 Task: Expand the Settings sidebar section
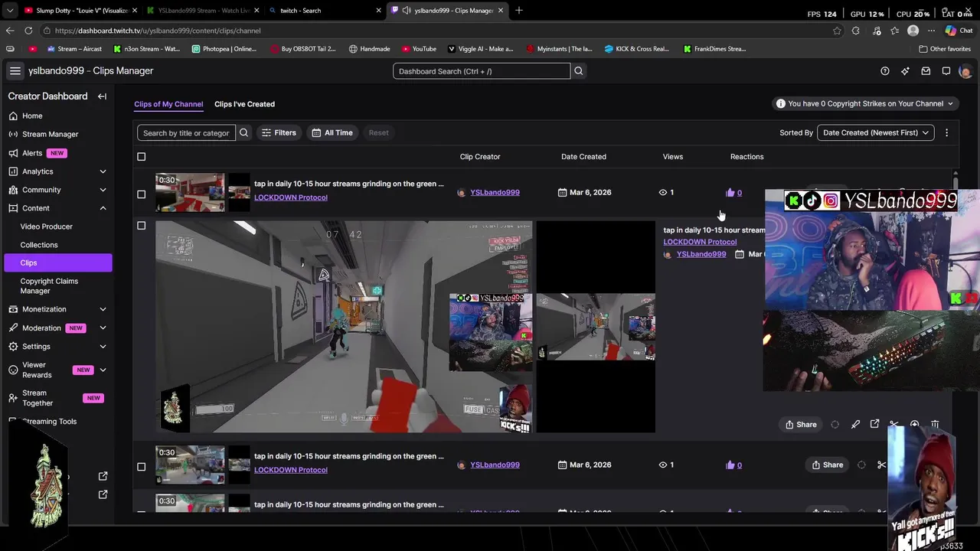[x=103, y=347]
